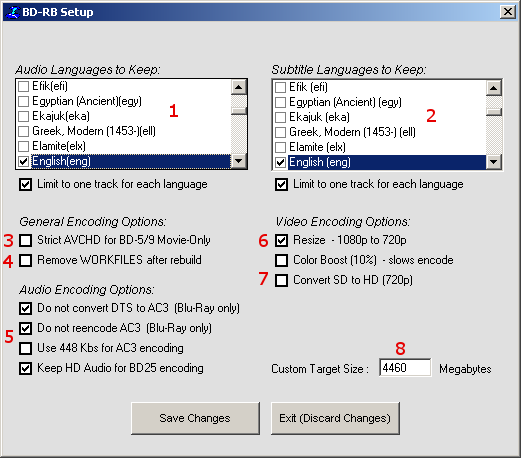Enable Use 448 Kbs for AC3 encoding
This screenshot has height=458, width=521.
26,348
